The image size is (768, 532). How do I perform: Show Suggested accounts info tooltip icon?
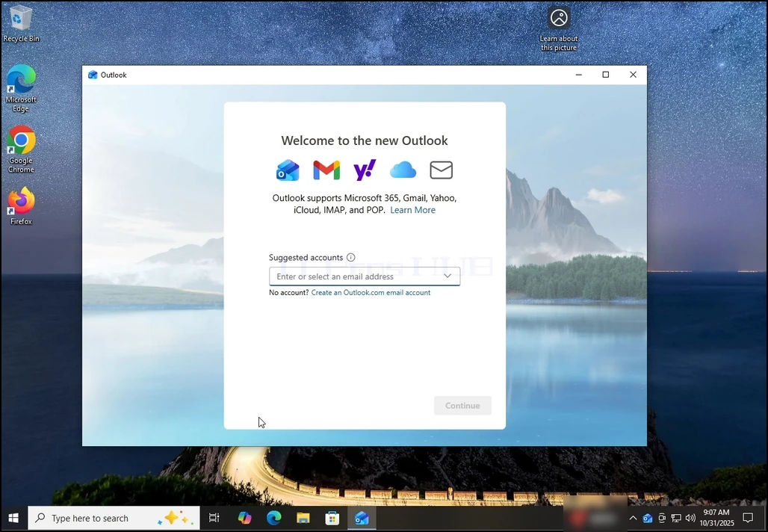[x=350, y=257]
